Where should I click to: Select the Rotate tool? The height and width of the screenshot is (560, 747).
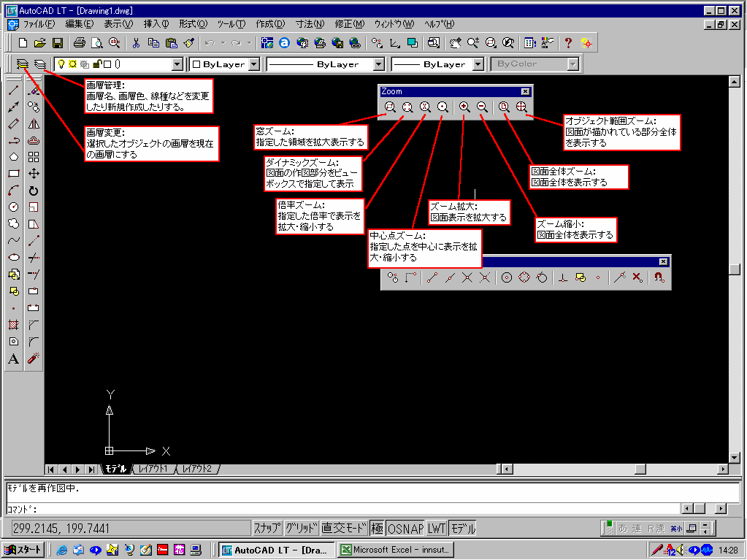[x=34, y=191]
